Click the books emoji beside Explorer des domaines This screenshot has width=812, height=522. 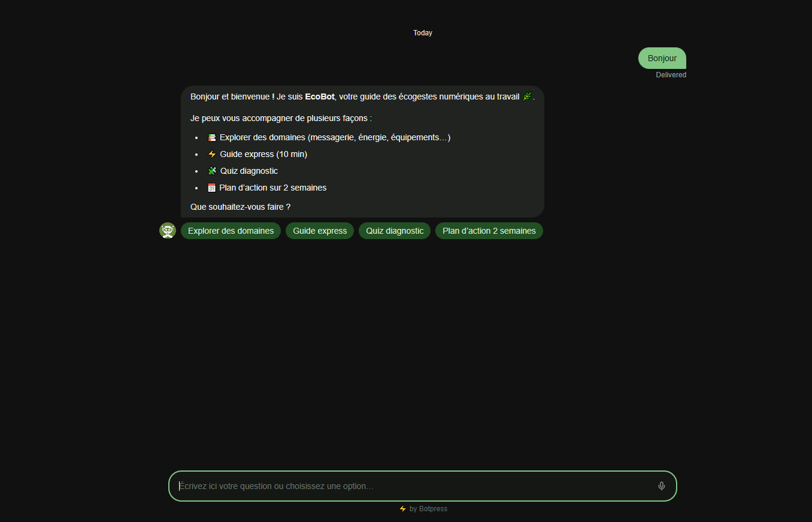pyautogui.click(x=211, y=137)
